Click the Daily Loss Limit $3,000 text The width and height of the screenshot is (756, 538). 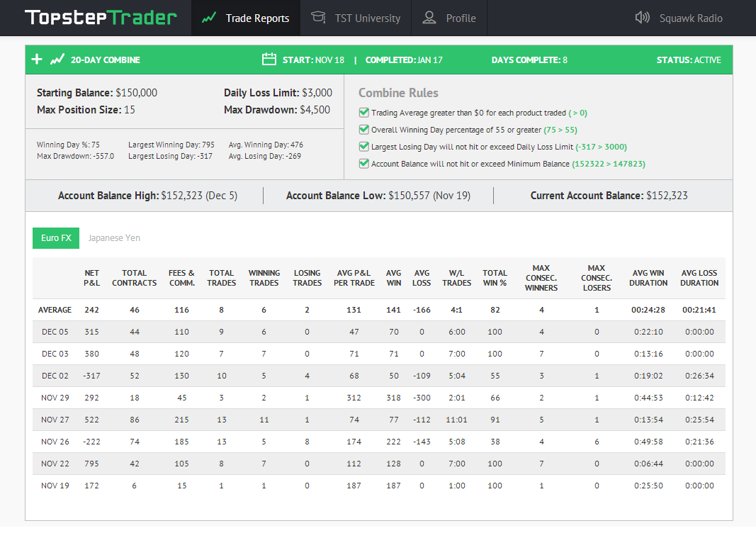(x=278, y=93)
